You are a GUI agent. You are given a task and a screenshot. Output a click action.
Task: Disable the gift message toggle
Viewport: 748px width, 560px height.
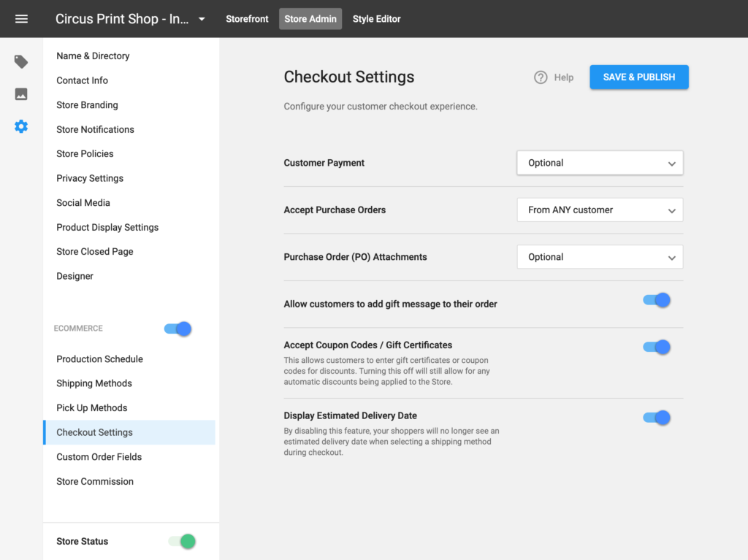657,300
